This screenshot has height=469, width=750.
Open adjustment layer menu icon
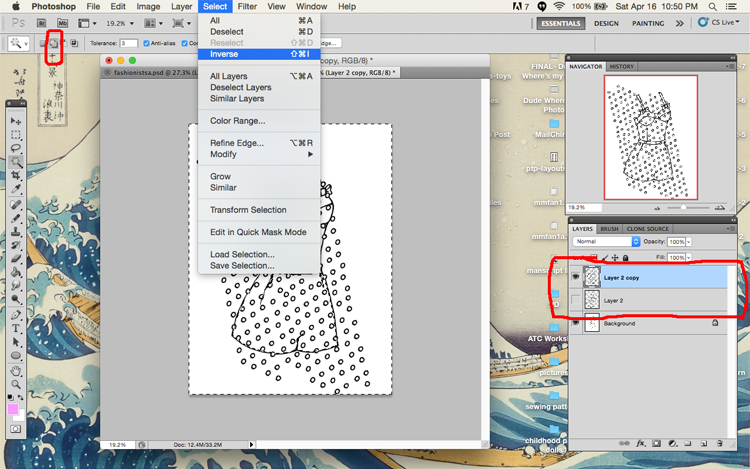click(x=672, y=444)
